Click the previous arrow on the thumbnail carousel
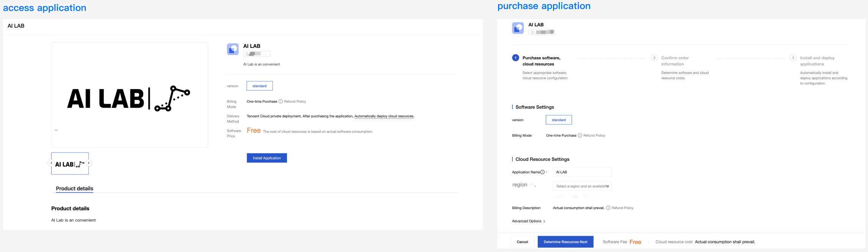Image resolution: width=868 pixels, height=252 pixels. coord(52,163)
